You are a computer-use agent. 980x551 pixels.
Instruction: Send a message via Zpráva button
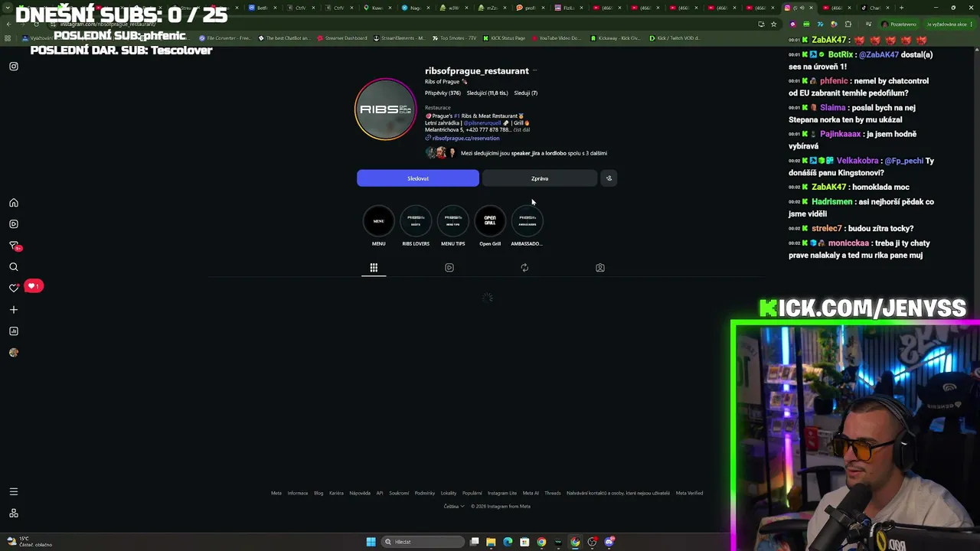pyautogui.click(x=540, y=178)
